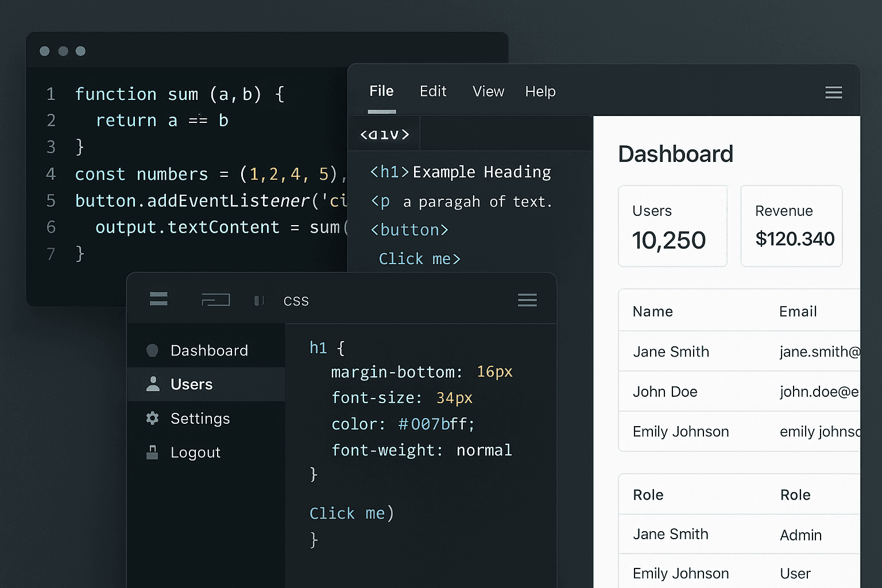
Task: Open the File menu
Action: pos(381,91)
